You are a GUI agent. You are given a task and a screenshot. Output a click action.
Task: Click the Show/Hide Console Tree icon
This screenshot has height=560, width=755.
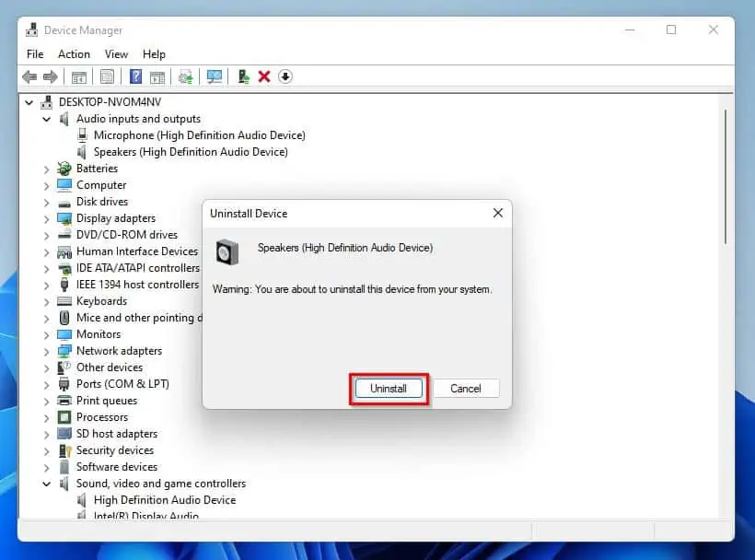click(x=79, y=76)
